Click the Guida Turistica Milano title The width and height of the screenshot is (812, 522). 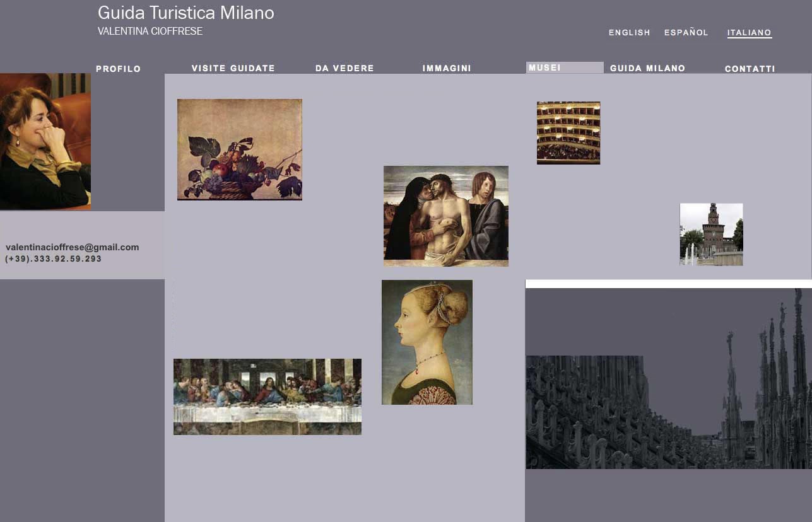click(x=186, y=13)
